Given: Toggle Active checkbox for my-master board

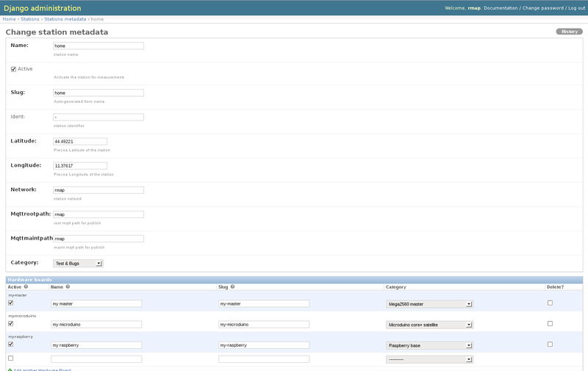Looking at the screenshot, I should 10,303.
